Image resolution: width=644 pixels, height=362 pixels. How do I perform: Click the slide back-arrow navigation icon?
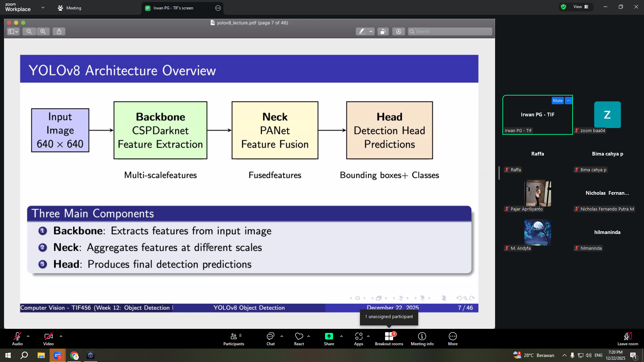tap(459, 298)
